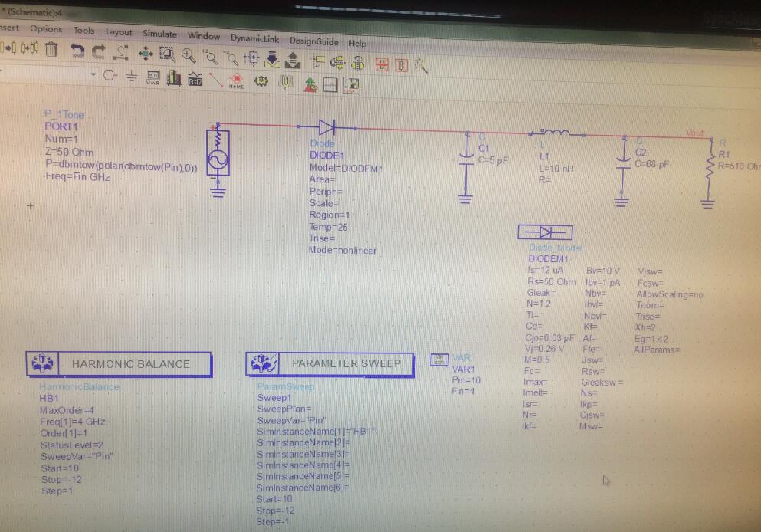The image size is (761, 532).
Task: Click the 'Mode=nonlinear' parameter text
Action: tap(343, 251)
